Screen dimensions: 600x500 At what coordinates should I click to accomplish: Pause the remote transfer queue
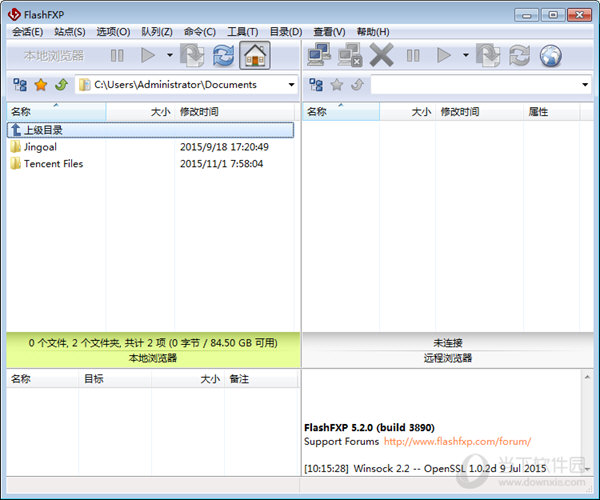tap(413, 55)
